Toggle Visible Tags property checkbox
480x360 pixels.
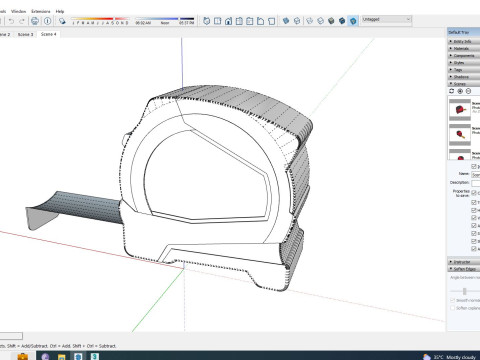pyautogui.click(x=474, y=218)
